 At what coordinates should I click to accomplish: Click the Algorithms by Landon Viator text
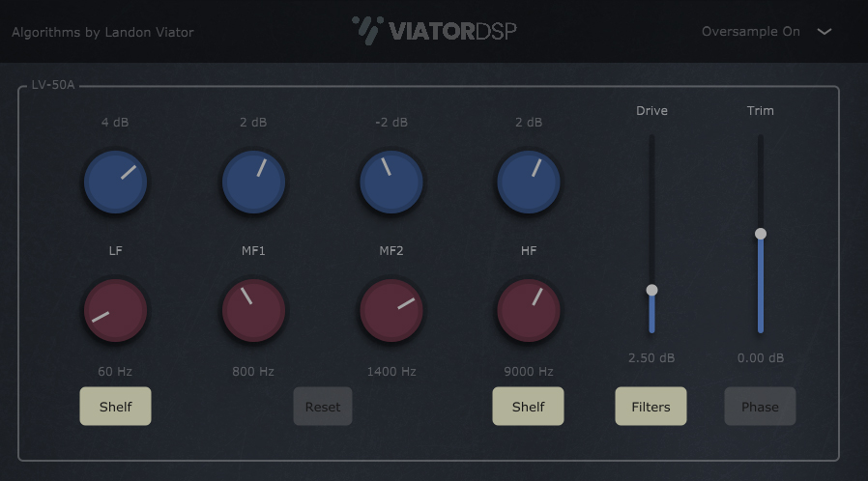[103, 32]
